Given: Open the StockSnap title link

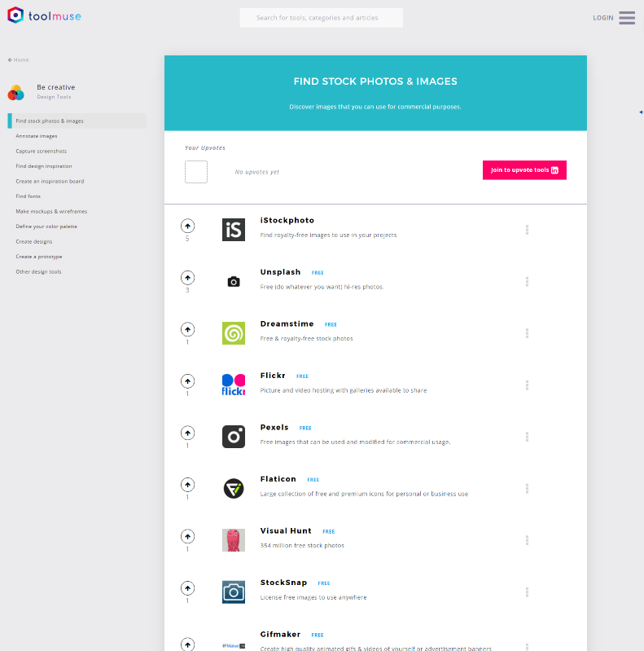Looking at the screenshot, I should tap(283, 583).
